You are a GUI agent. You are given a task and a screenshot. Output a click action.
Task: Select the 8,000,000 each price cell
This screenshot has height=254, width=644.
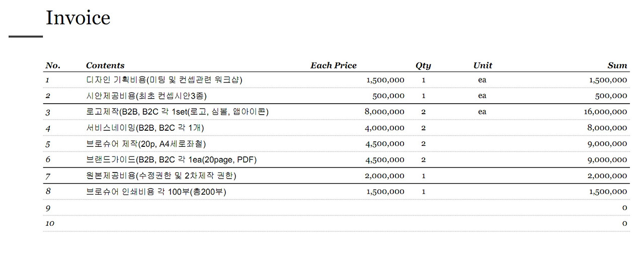click(x=384, y=112)
